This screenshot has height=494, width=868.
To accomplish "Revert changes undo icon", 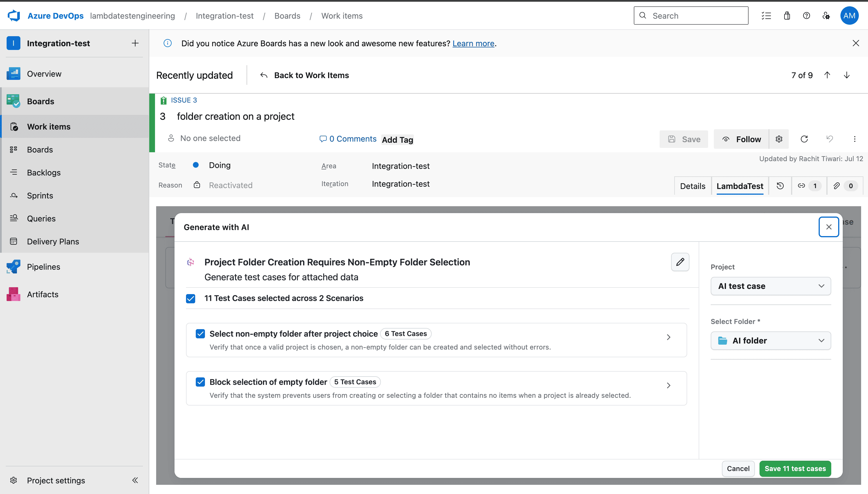I will [x=830, y=139].
